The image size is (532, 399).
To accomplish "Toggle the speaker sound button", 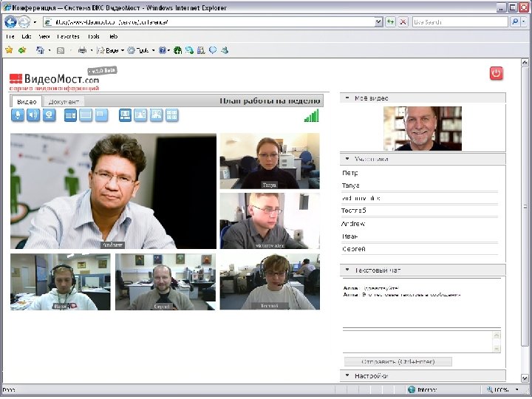I will point(33,115).
